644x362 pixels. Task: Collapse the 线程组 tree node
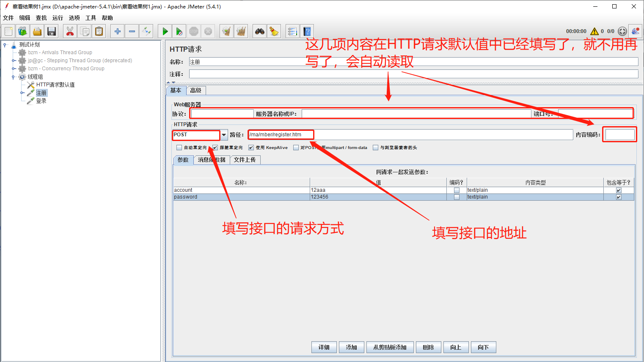[14, 77]
